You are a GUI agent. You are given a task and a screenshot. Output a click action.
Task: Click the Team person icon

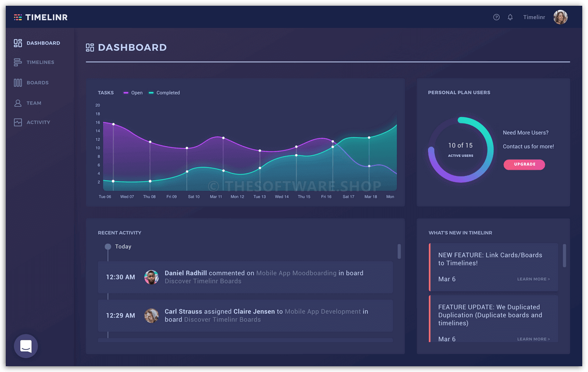18,103
